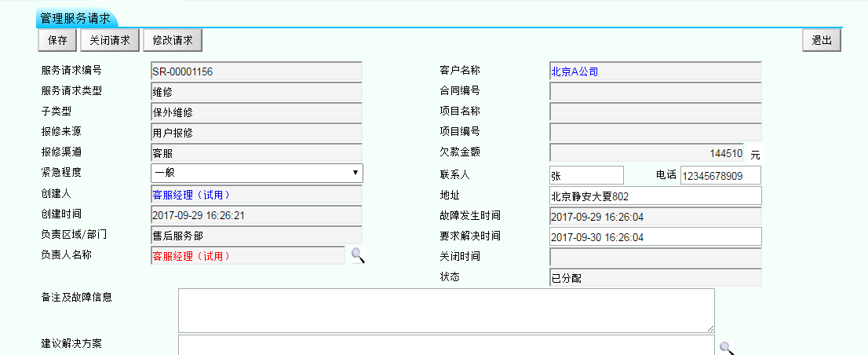Click the 报修渠道 field 客服
Screen dimensions: 868x355
(x=257, y=153)
